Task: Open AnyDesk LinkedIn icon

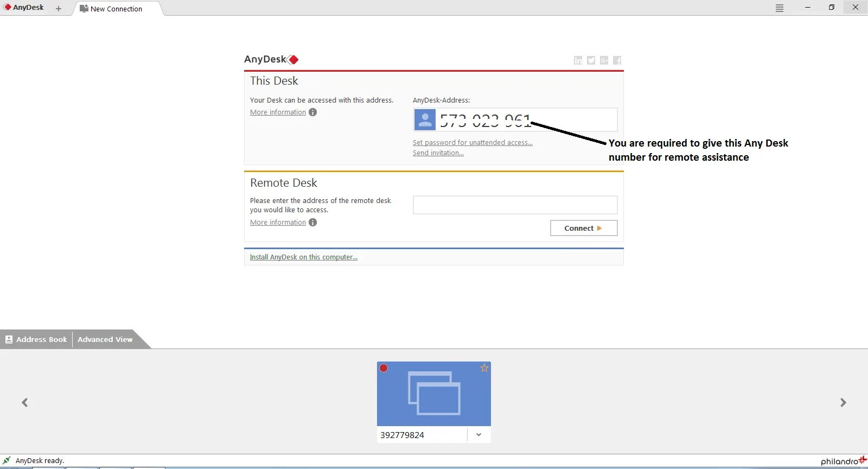Action: tap(578, 60)
